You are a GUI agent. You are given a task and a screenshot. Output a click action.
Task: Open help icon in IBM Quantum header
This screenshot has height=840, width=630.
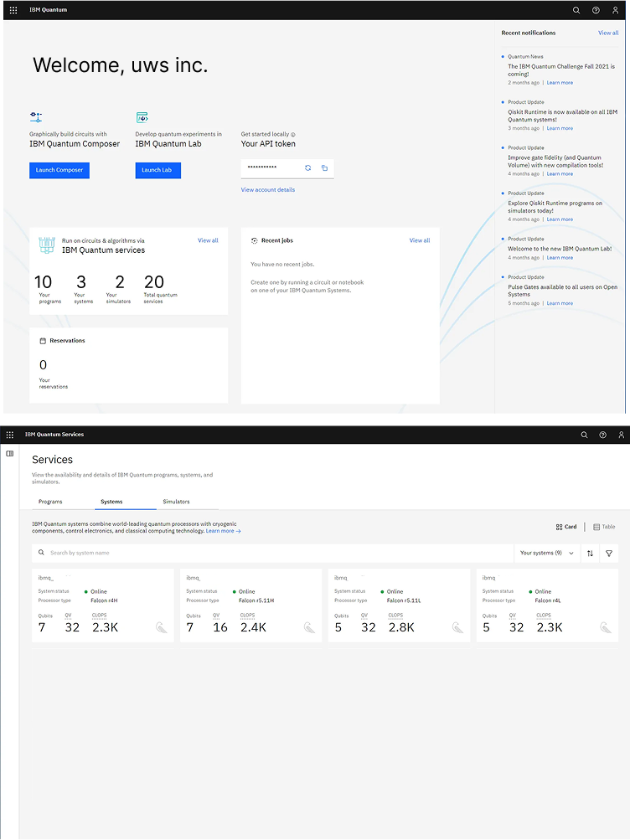click(596, 10)
